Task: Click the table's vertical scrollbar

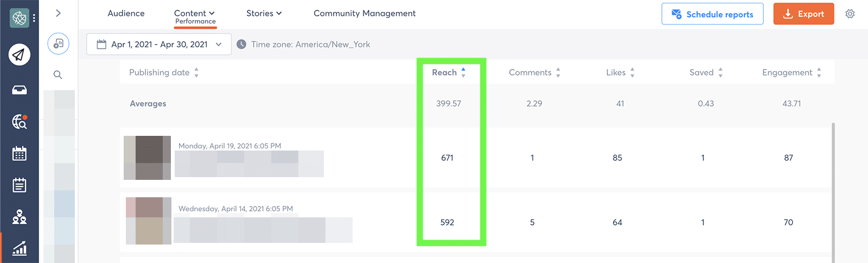Action: coord(833,193)
